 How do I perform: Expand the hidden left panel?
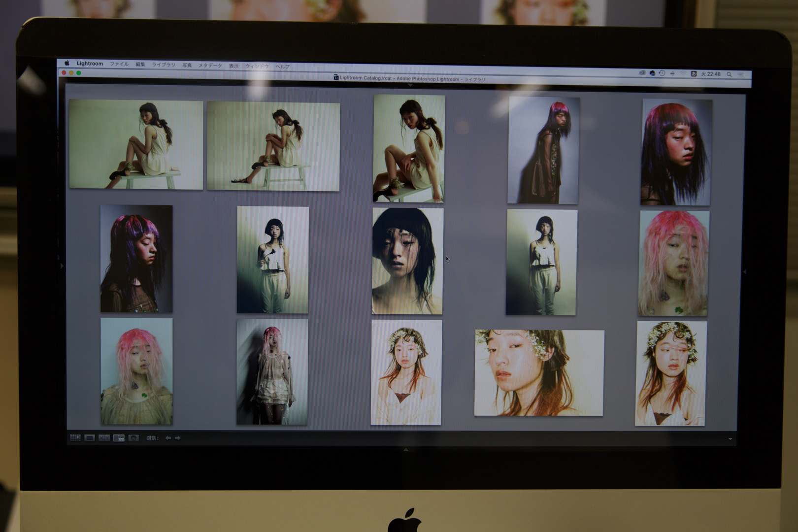tap(62, 266)
